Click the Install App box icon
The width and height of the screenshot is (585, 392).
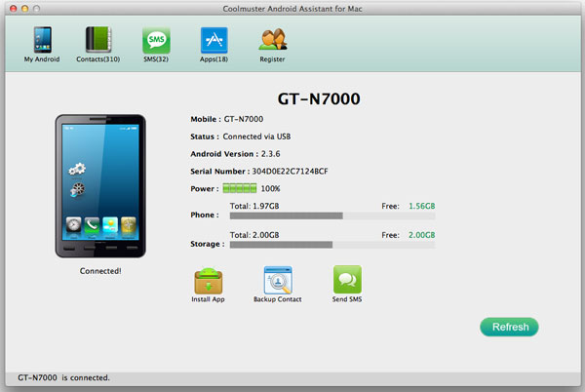point(209,281)
